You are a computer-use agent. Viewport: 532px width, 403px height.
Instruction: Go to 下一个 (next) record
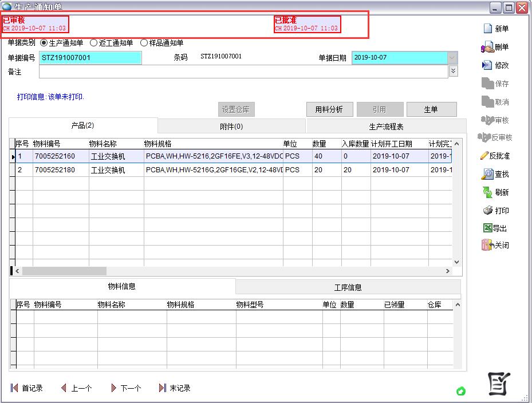125,388
